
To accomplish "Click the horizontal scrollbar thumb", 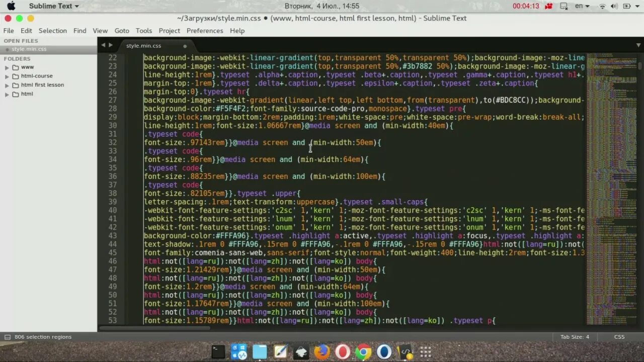I will point(154,328).
